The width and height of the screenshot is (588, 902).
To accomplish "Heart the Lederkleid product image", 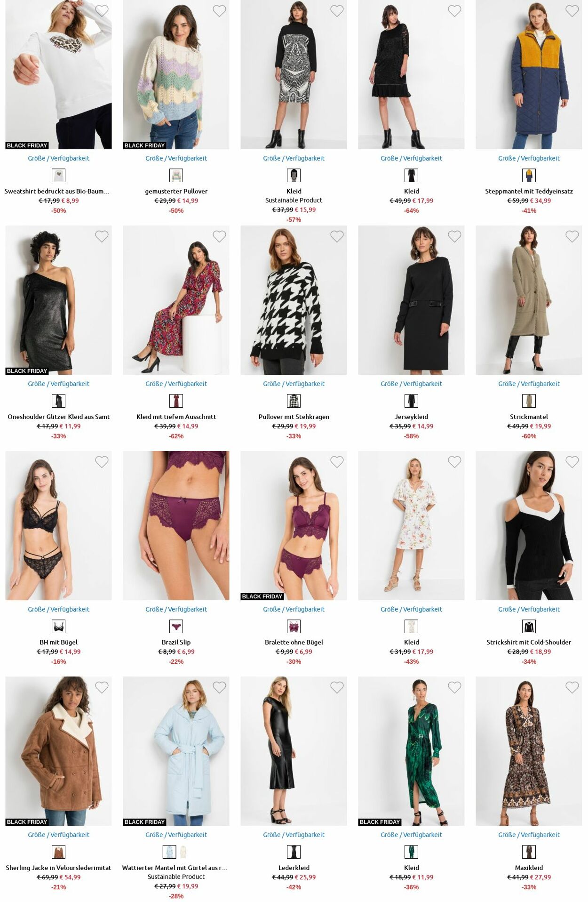I will 337,687.
